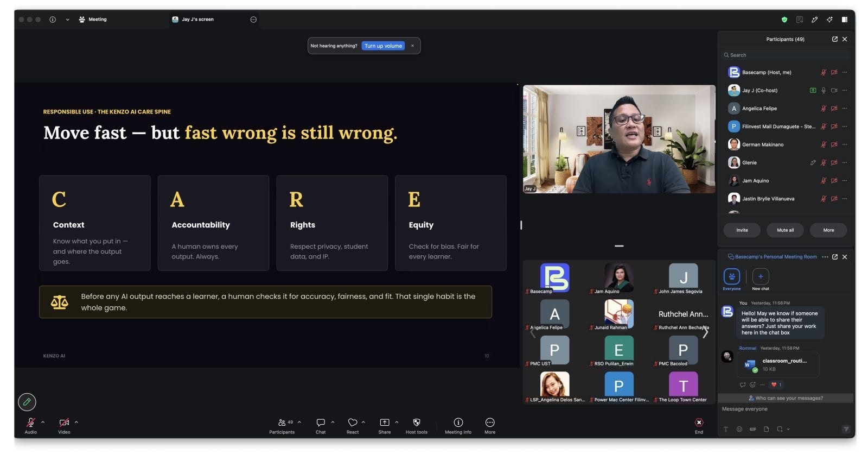Viewport: 868px width, 454px height.
Task: Pop out the Participants panel
Action: click(x=835, y=39)
